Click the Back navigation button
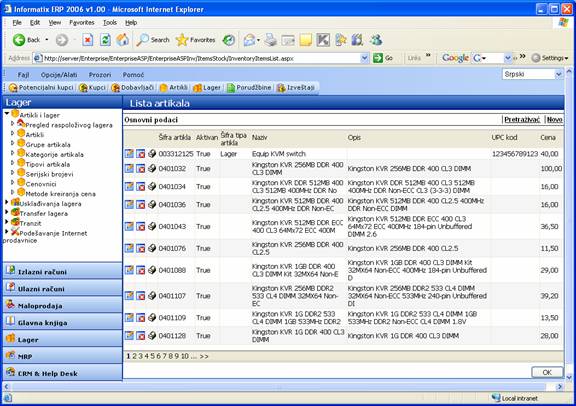The width and height of the screenshot is (576, 406). (x=26, y=40)
